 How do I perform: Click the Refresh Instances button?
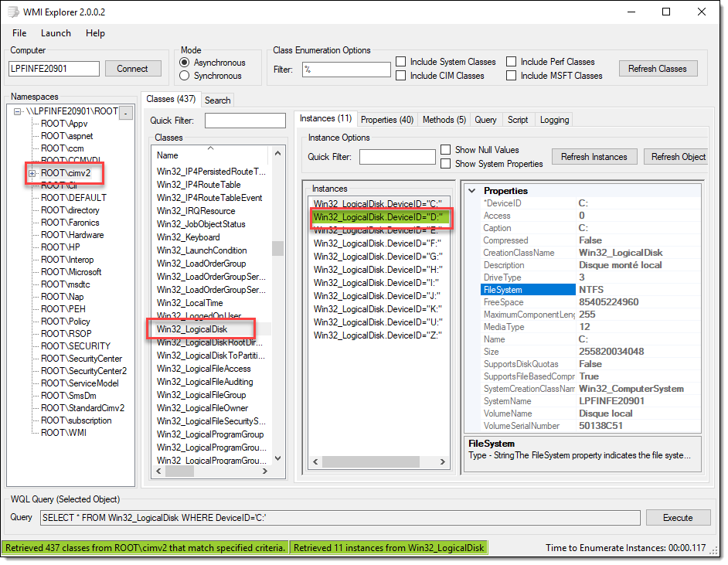(x=594, y=157)
